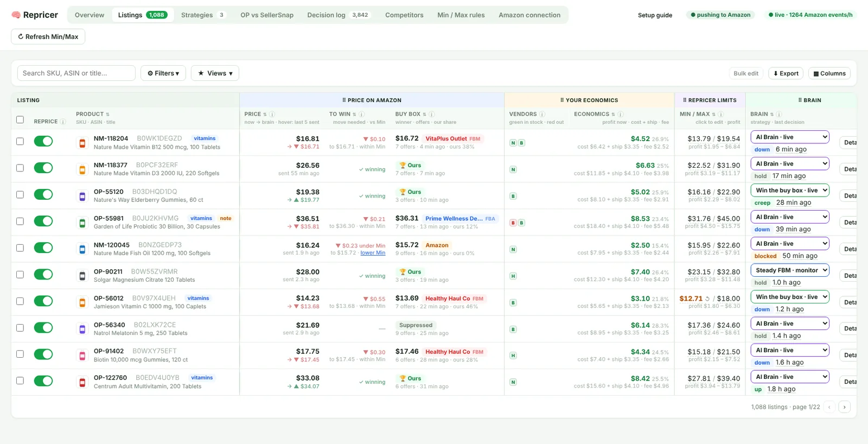
Task: Open the Strategies tab
Action: click(203, 15)
